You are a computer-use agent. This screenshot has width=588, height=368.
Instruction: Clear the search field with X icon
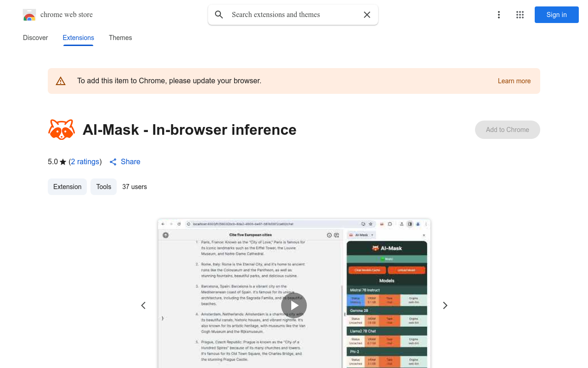tap(367, 15)
